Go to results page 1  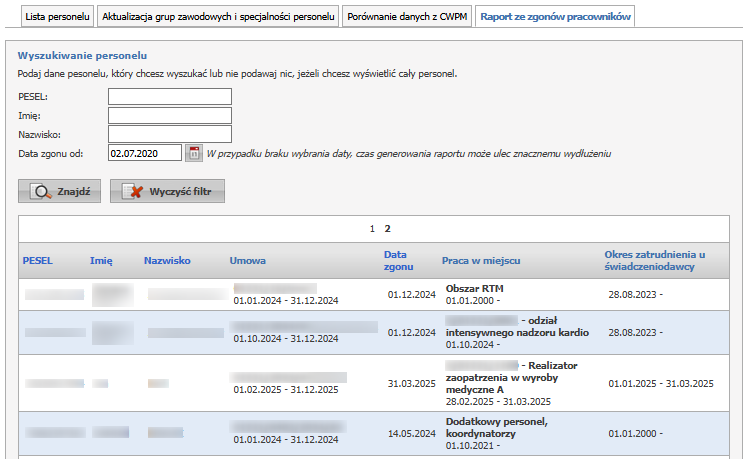pos(373,229)
